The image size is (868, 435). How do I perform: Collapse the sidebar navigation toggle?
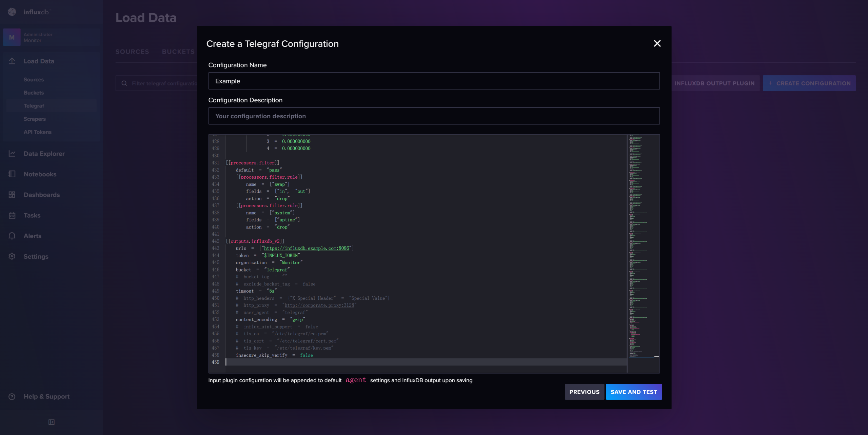point(52,422)
